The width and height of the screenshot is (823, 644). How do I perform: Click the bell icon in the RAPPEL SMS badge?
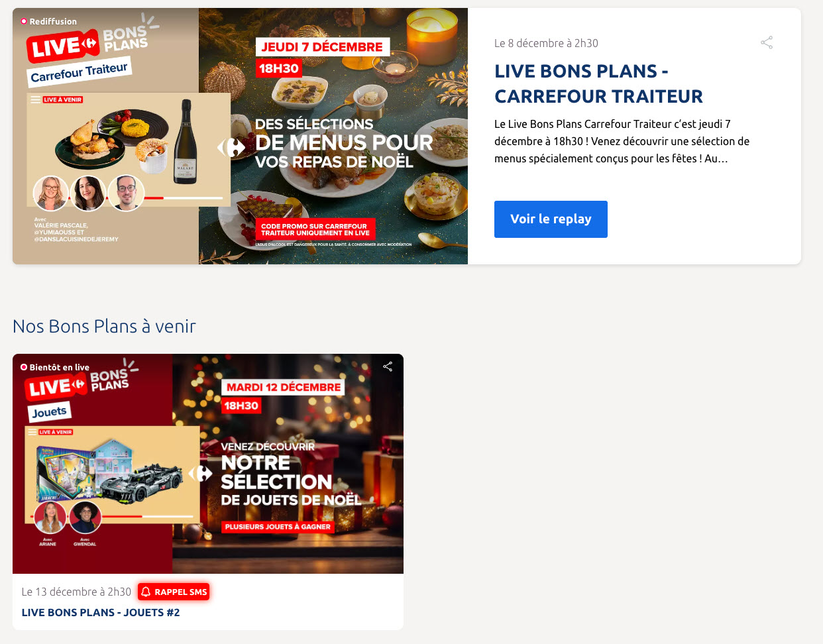146,592
